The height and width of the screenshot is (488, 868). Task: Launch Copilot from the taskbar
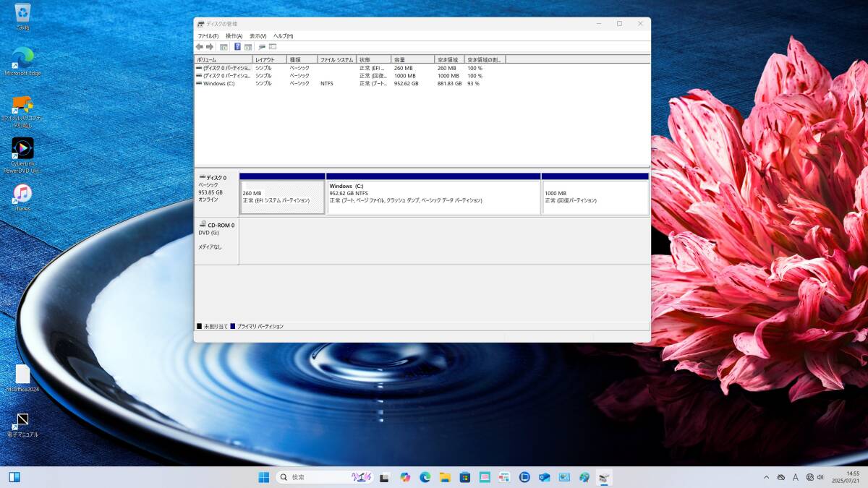click(405, 477)
